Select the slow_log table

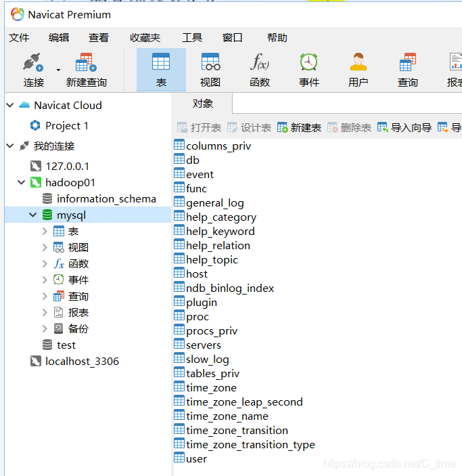click(208, 360)
